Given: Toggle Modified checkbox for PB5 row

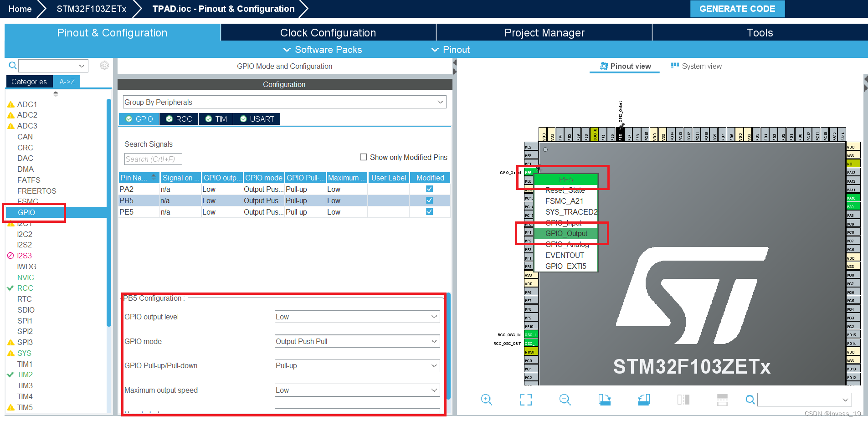Looking at the screenshot, I should [429, 200].
